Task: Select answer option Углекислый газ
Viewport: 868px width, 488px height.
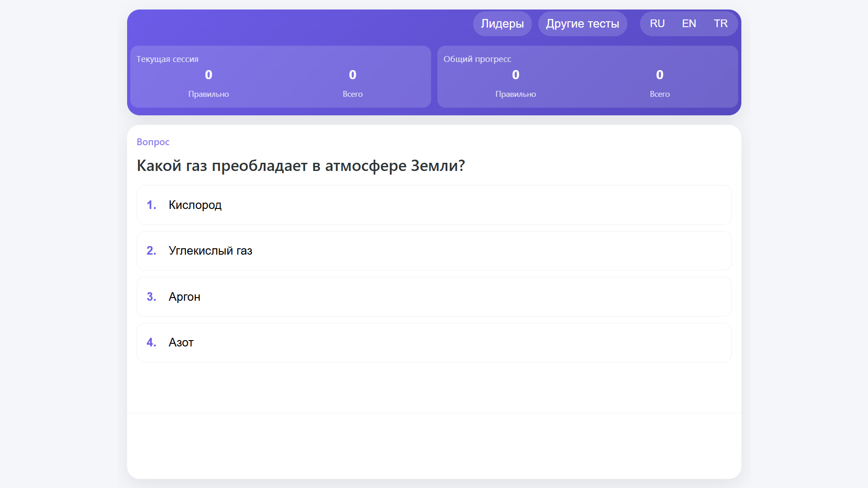Action: (x=434, y=251)
